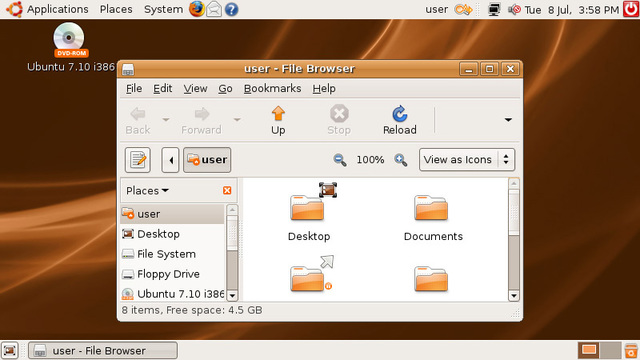Zoom in with the plus magnifier
Viewport: 640px width, 360px height.
[401, 160]
